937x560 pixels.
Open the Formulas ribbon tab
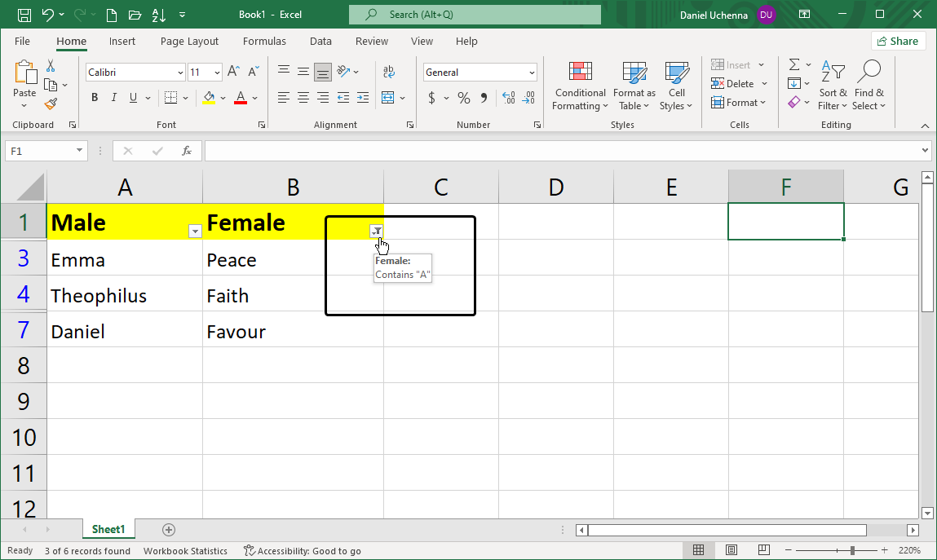tap(264, 41)
